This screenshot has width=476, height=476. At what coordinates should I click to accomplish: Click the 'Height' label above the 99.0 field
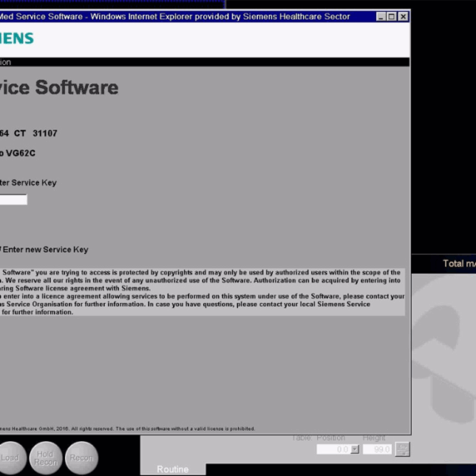(374, 438)
